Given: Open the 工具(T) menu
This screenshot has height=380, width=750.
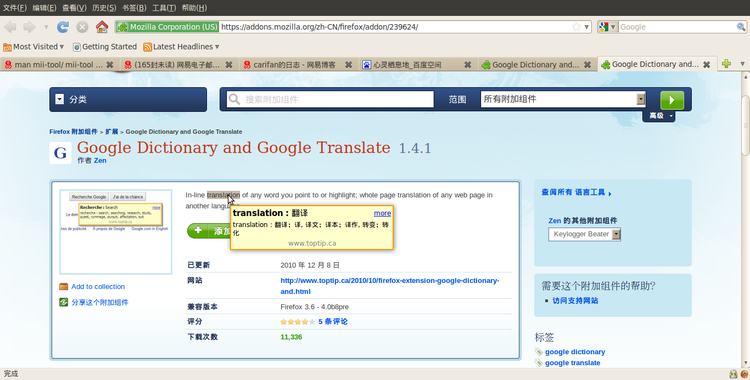Looking at the screenshot, I should click(164, 8).
